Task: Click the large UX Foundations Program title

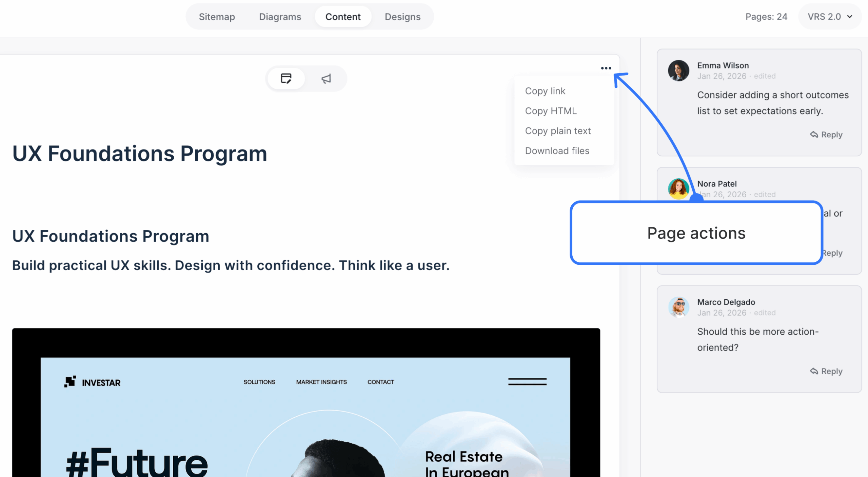Action: [140, 154]
